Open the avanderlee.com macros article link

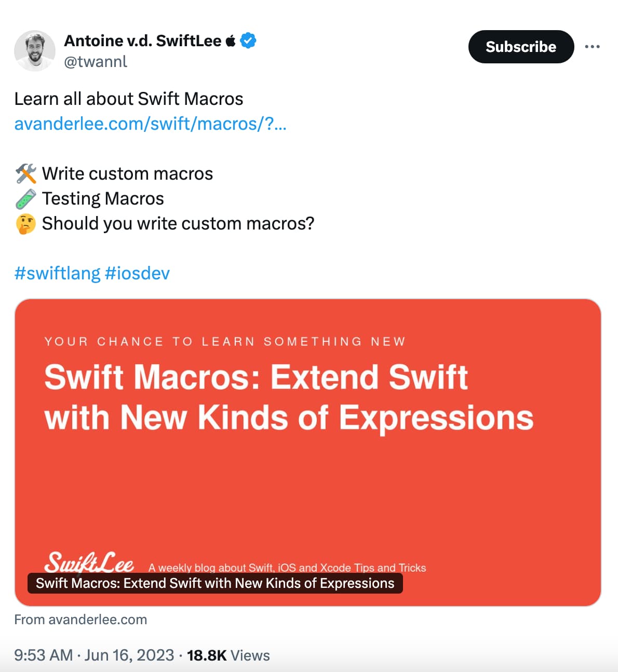150,124
